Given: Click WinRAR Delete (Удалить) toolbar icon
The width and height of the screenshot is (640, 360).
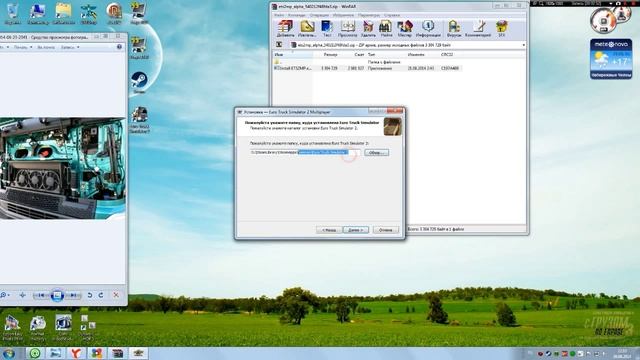Looking at the screenshot, I should point(368,29).
